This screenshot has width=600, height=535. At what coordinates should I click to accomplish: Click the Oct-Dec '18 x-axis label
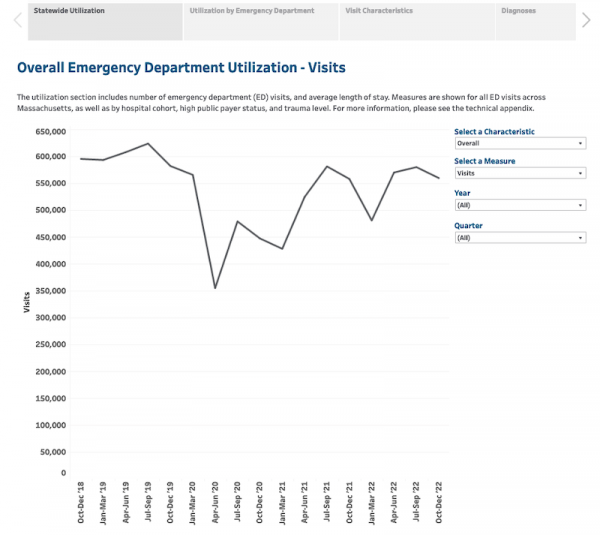click(81, 502)
